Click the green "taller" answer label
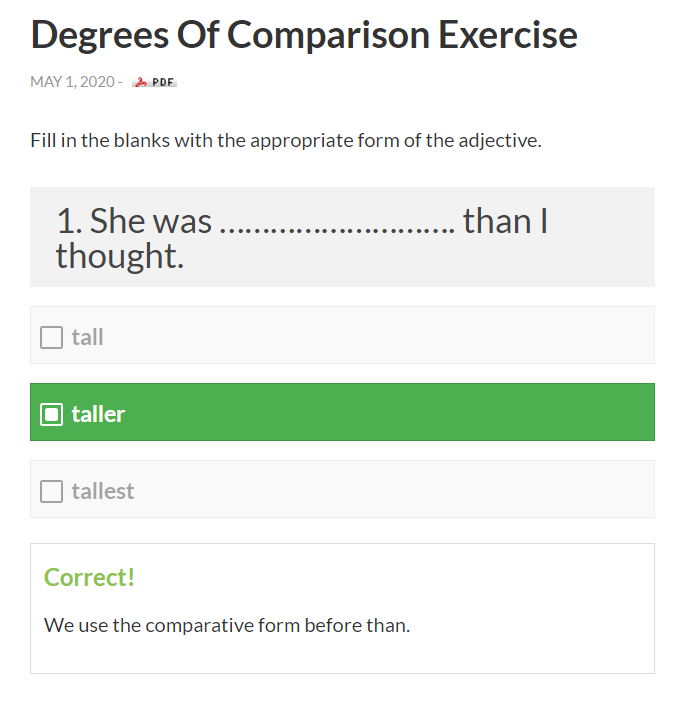Screen dimensions: 684x704 [98, 414]
